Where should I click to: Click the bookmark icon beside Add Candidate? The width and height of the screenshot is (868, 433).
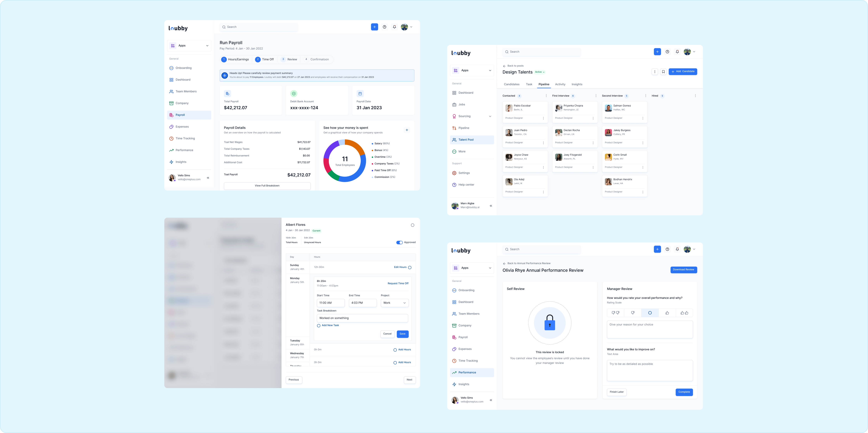pyautogui.click(x=663, y=72)
